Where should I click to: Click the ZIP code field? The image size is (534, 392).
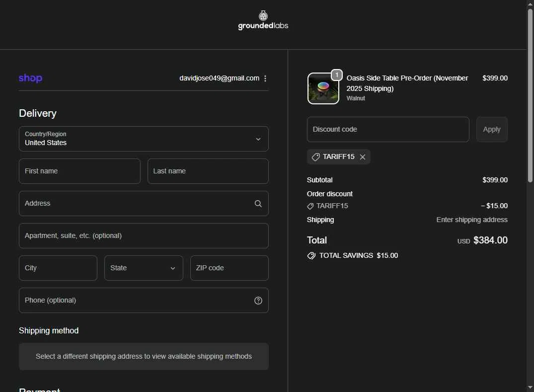pos(229,268)
